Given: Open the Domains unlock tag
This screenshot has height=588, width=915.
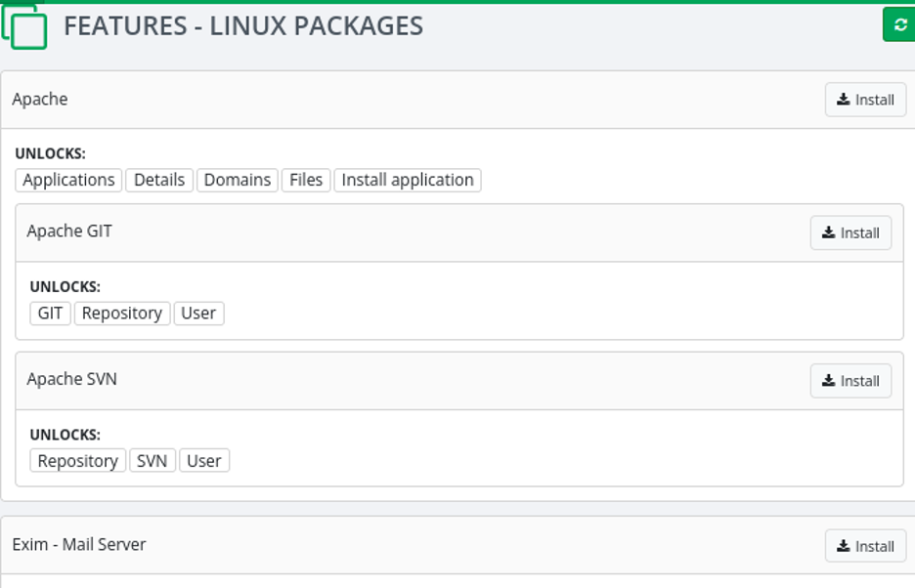Looking at the screenshot, I should [238, 181].
